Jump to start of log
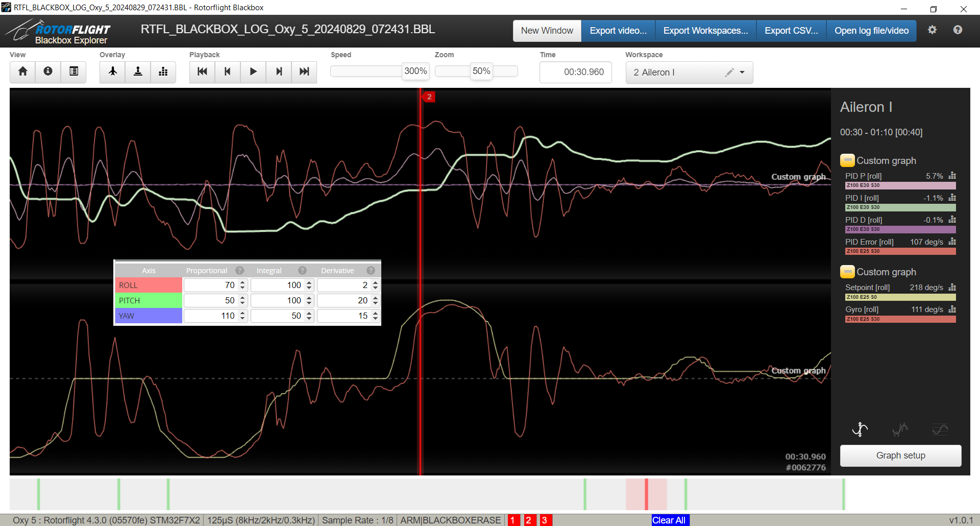Image resolution: width=980 pixels, height=526 pixels. [202, 71]
